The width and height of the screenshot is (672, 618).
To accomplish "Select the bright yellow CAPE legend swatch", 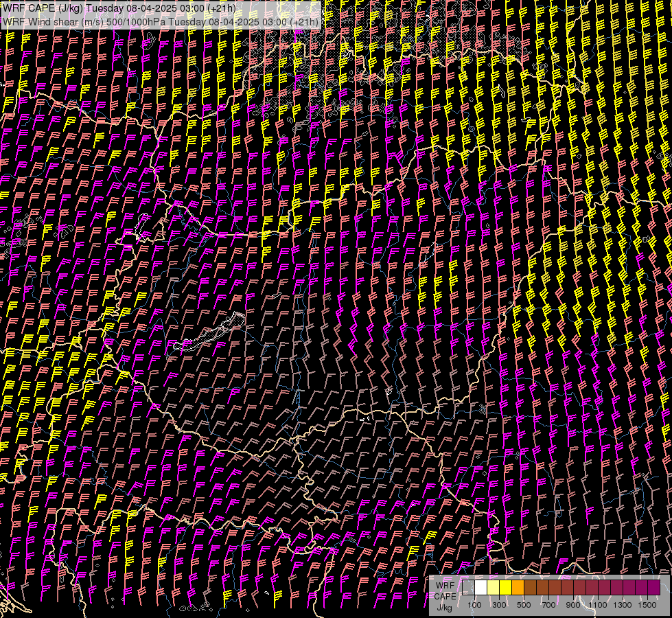I will [506, 588].
